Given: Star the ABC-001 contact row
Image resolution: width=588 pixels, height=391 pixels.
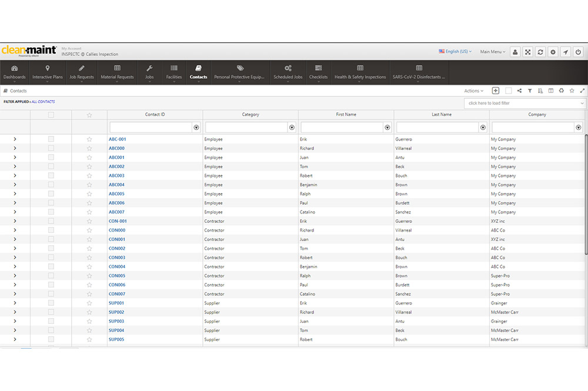Looking at the screenshot, I should point(89,139).
